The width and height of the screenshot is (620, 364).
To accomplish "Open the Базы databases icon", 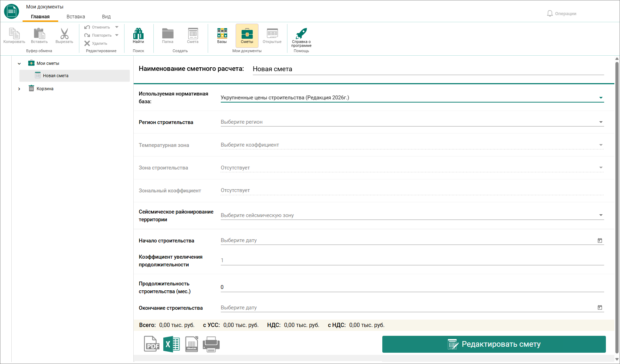I will click(x=222, y=33).
